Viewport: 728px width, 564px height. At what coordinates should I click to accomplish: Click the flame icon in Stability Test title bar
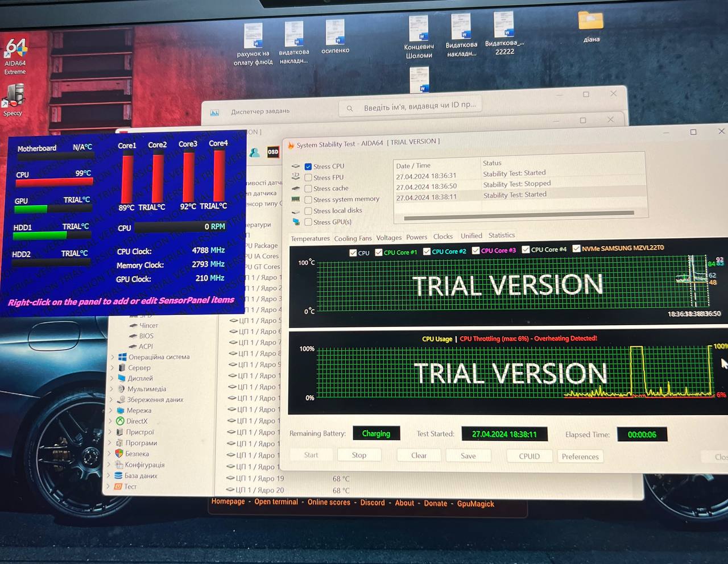pos(291,145)
